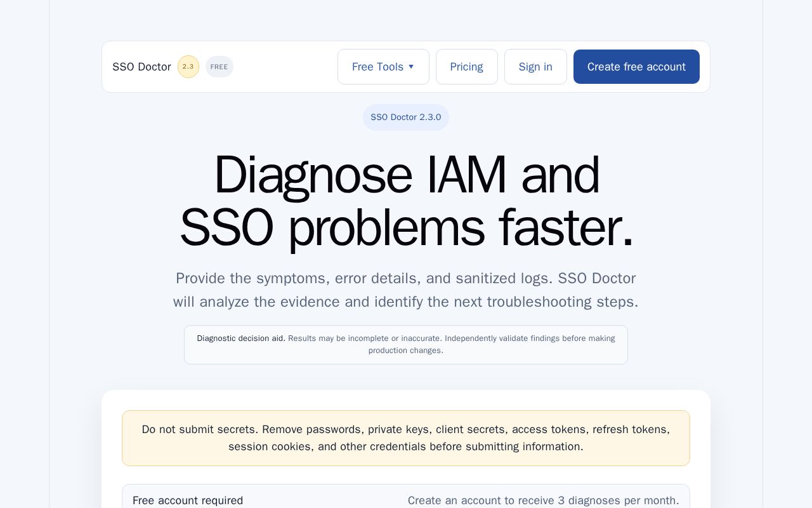812x508 pixels.
Task: Open the Free Tools dropdown menu
Action: [x=383, y=67]
